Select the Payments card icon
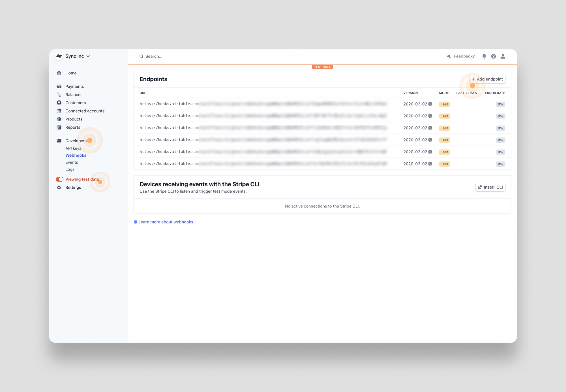Screen dimensions: 566x392 click(59, 86)
